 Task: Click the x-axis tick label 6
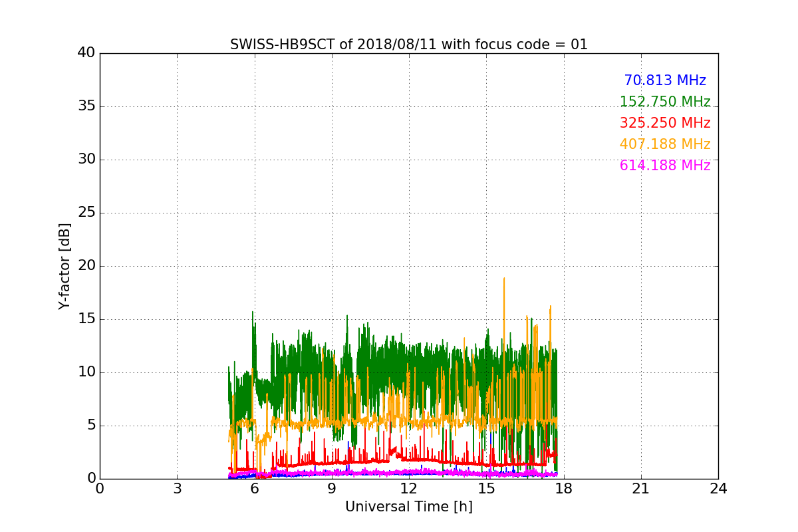(255, 489)
